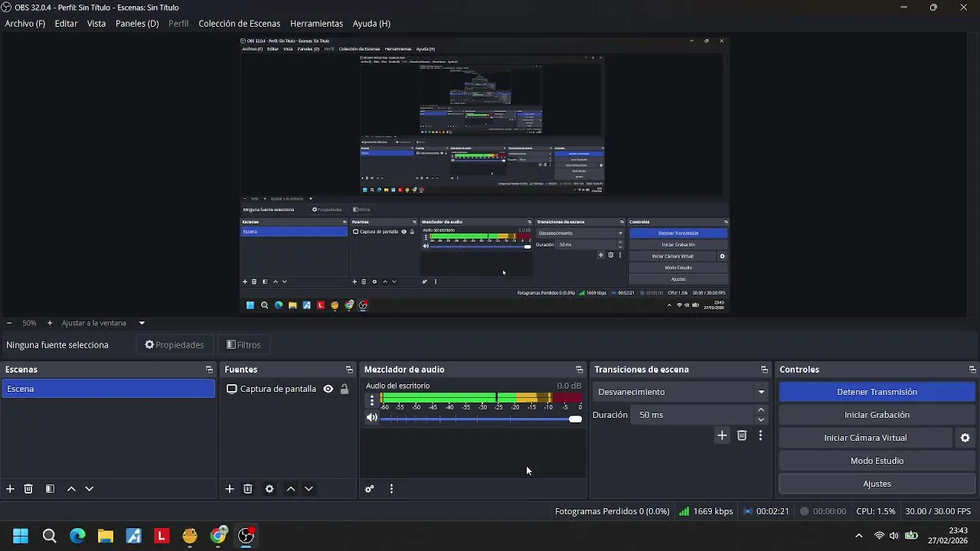Delete the selected scene with trash icon
980x551 pixels.
[28, 489]
